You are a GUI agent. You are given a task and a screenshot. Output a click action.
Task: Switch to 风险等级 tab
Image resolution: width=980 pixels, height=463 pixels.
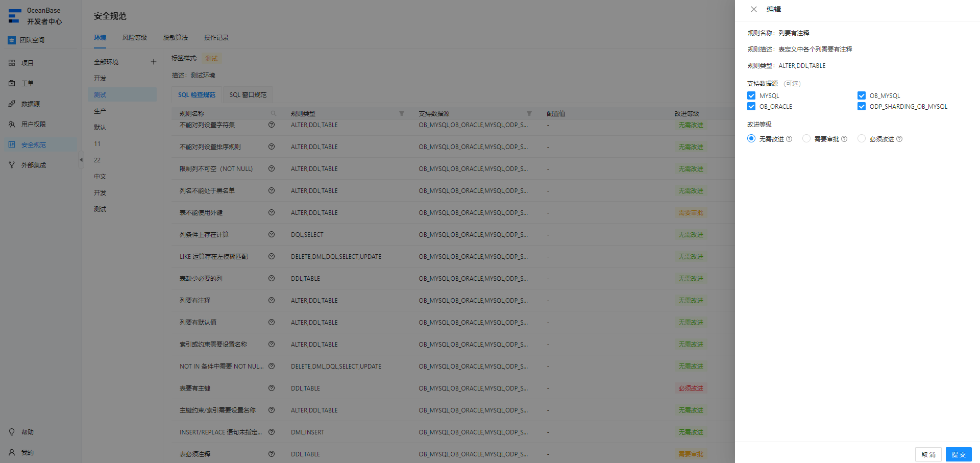pyautogui.click(x=135, y=38)
